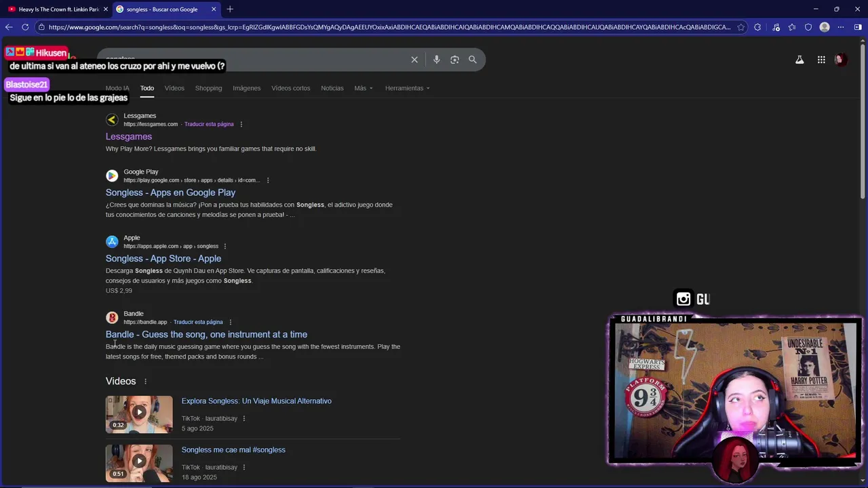Open the media control music note icon
This screenshot has height=488, width=868.
(776, 27)
